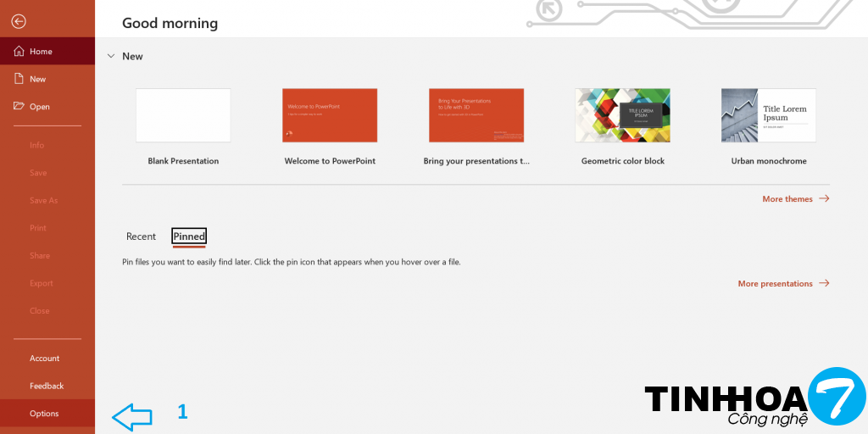Choose the Bring your presentations to life template
Image resolution: width=868 pixels, height=434 pixels.
pos(476,115)
